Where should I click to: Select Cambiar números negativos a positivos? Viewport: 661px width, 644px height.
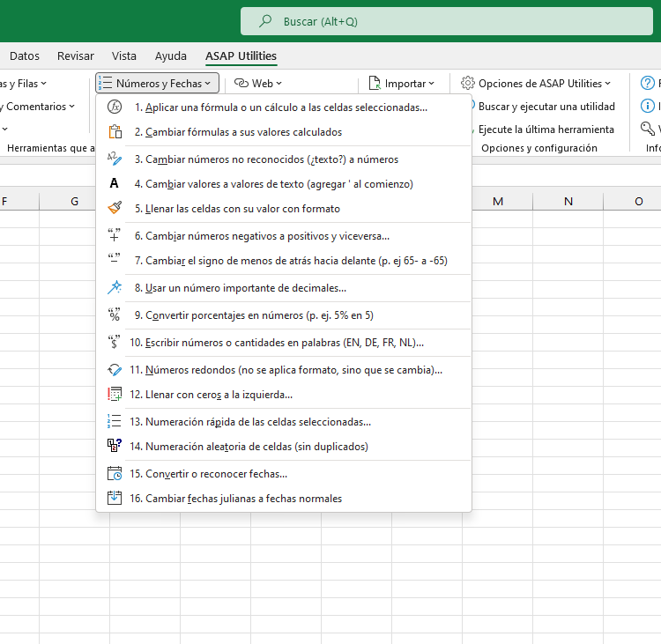tap(283, 235)
